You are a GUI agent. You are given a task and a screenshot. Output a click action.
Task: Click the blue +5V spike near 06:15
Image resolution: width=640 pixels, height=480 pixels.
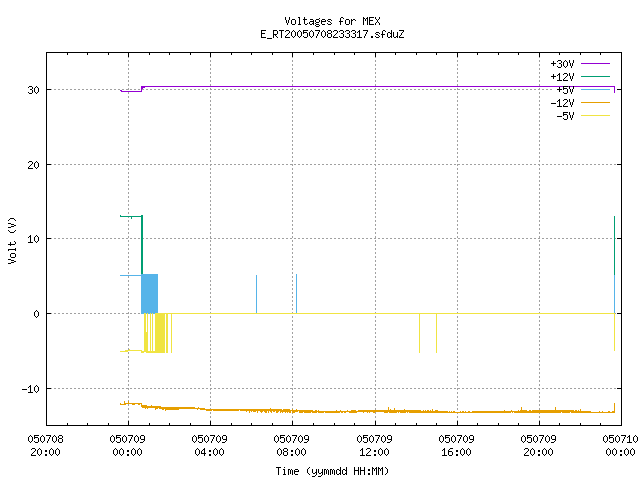[x=256, y=294]
